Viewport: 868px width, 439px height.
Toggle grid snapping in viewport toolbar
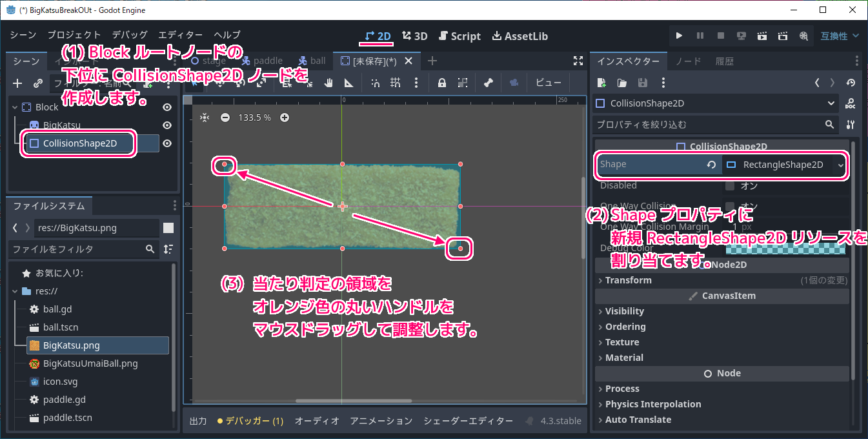(396, 83)
